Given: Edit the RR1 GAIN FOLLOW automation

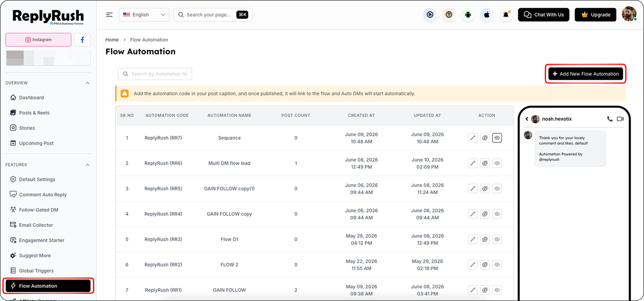Looking at the screenshot, I should click(473, 290).
